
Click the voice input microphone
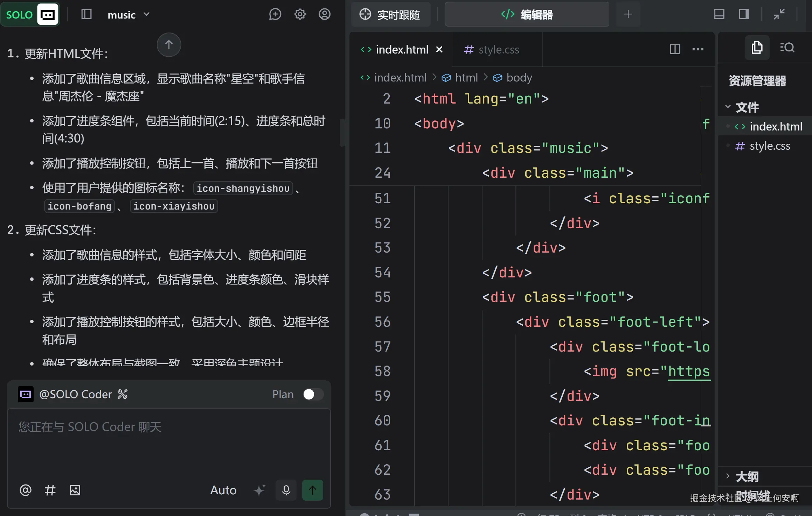(286, 490)
